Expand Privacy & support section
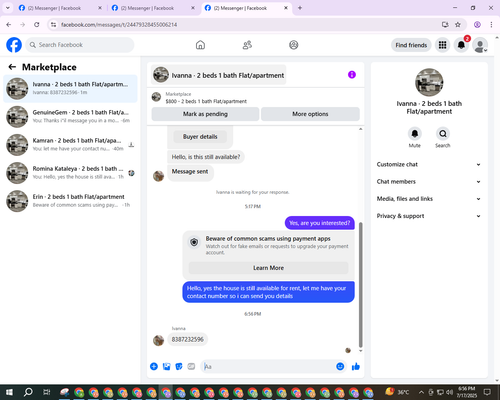The width and height of the screenshot is (500, 400). 429,216
